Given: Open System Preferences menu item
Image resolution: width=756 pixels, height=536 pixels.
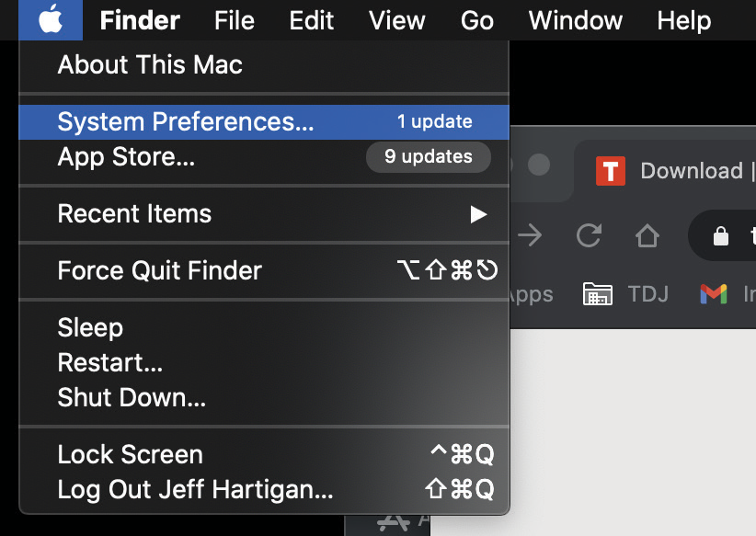Looking at the screenshot, I should [x=264, y=122].
